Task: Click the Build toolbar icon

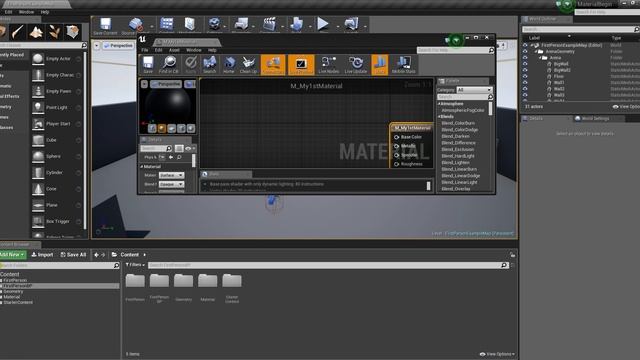Action: click(x=297, y=25)
